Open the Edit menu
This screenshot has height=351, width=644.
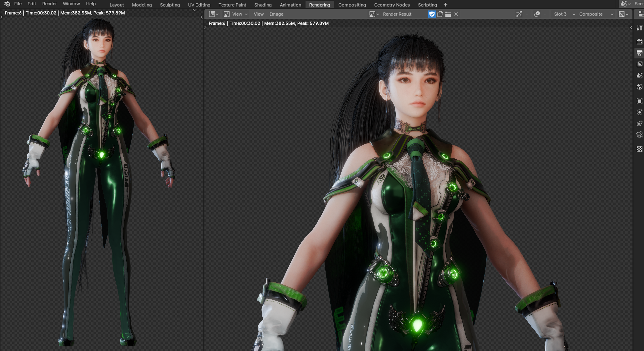[x=32, y=4]
